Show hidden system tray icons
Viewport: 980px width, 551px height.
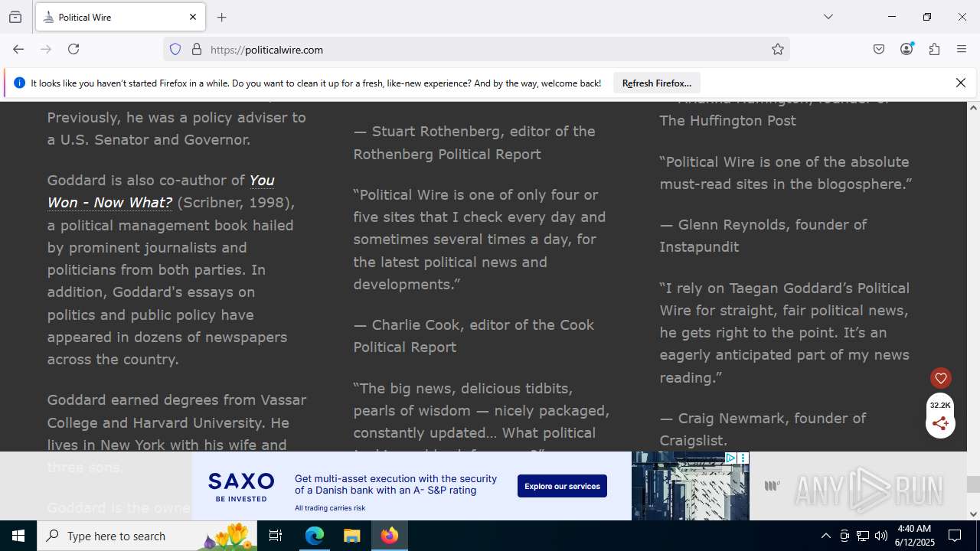825,536
